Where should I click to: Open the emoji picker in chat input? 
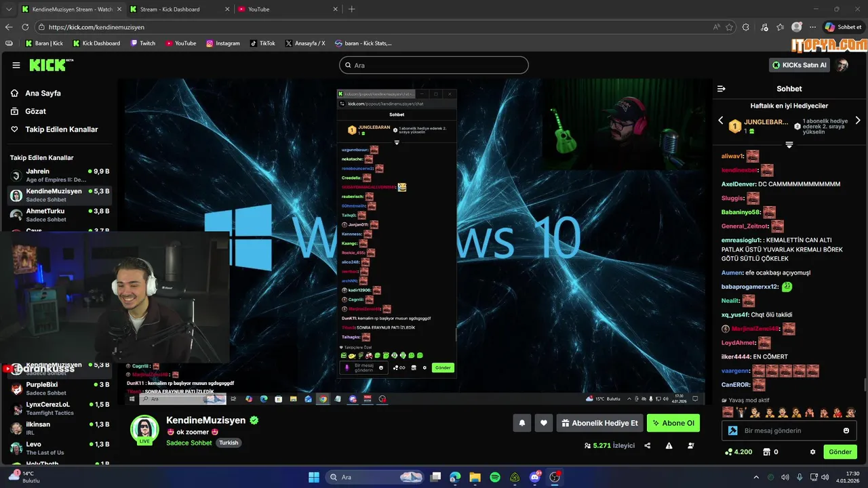tap(846, 430)
